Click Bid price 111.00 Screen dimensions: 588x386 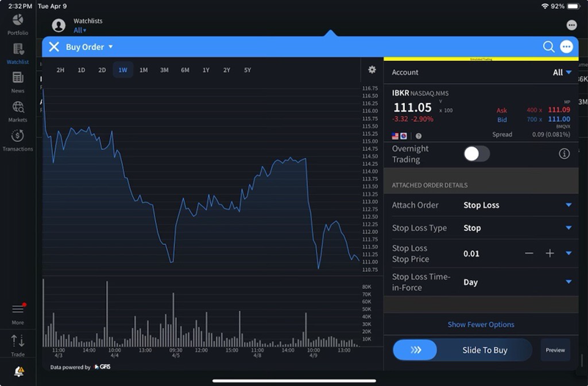(559, 119)
